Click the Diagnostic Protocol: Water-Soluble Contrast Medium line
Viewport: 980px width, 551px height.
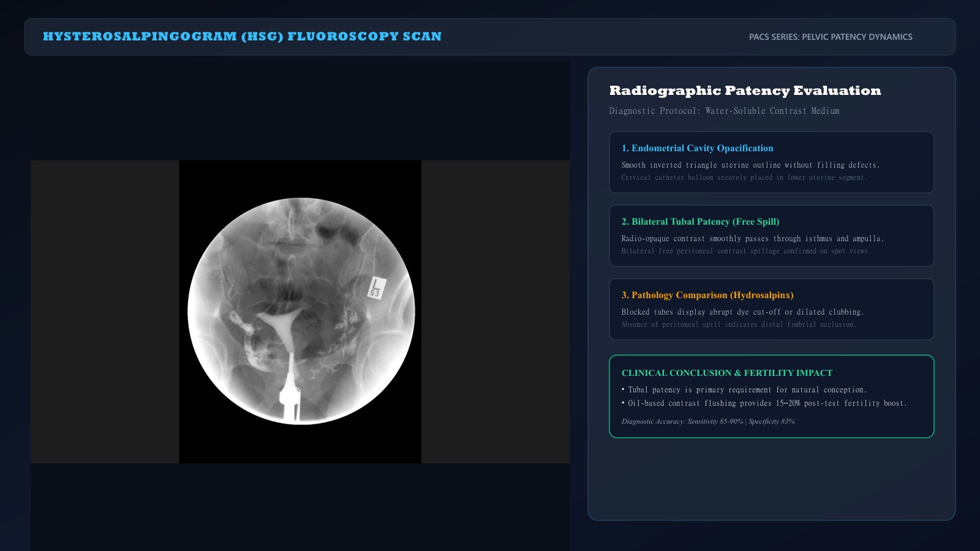tap(724, 111)
